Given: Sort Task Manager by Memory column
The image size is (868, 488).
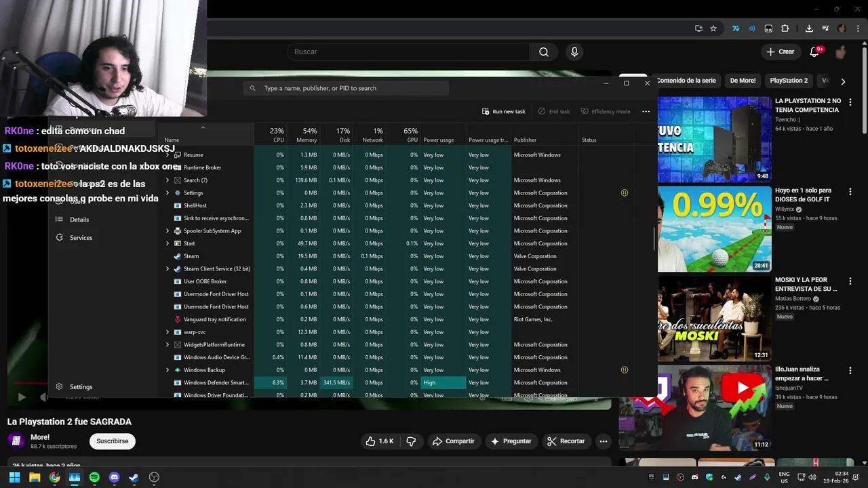Looking at the screenshot, I should point(303,135).
